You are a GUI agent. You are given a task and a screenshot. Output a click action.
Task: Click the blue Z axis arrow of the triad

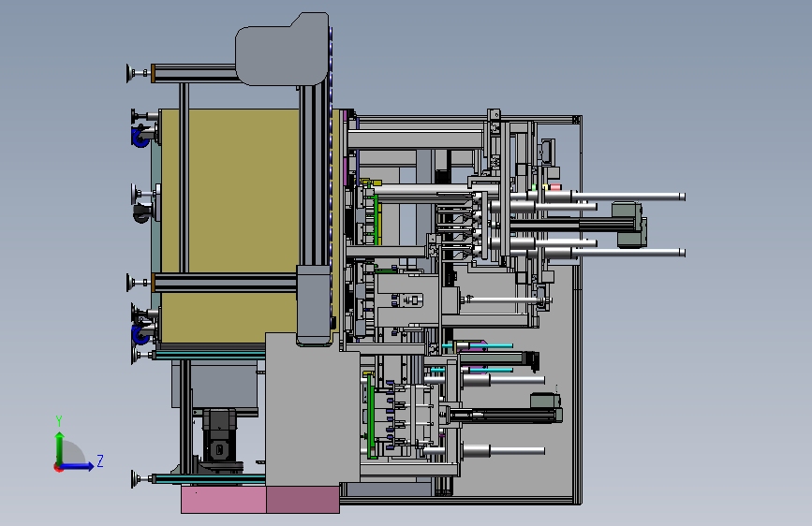tap(77, 466)
